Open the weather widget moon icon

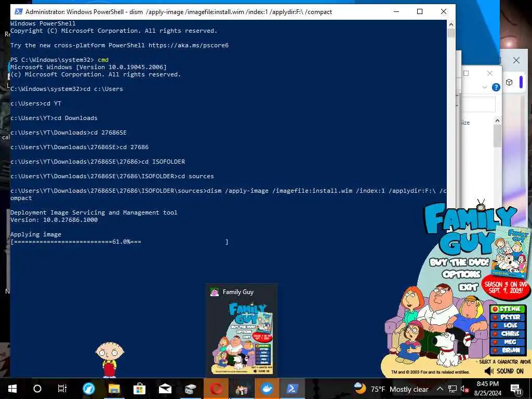(361, 388)
